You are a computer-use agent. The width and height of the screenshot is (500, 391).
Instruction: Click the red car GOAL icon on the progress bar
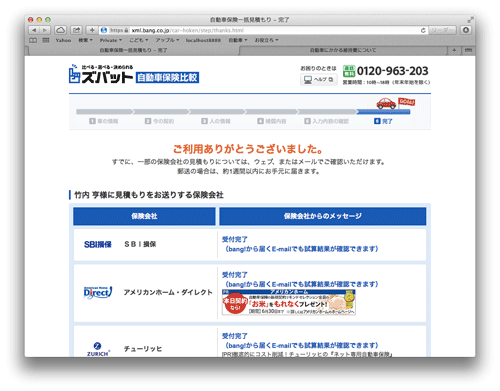pos(395,103)
